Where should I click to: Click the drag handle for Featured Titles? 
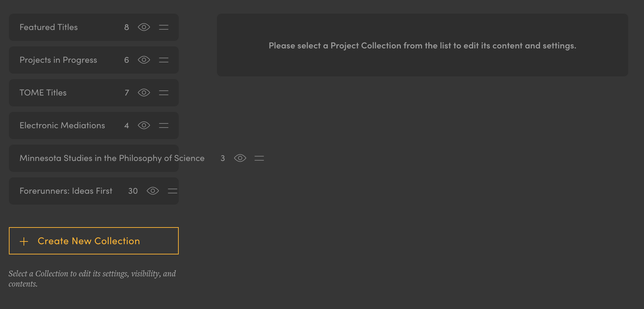tap(164, 27)
